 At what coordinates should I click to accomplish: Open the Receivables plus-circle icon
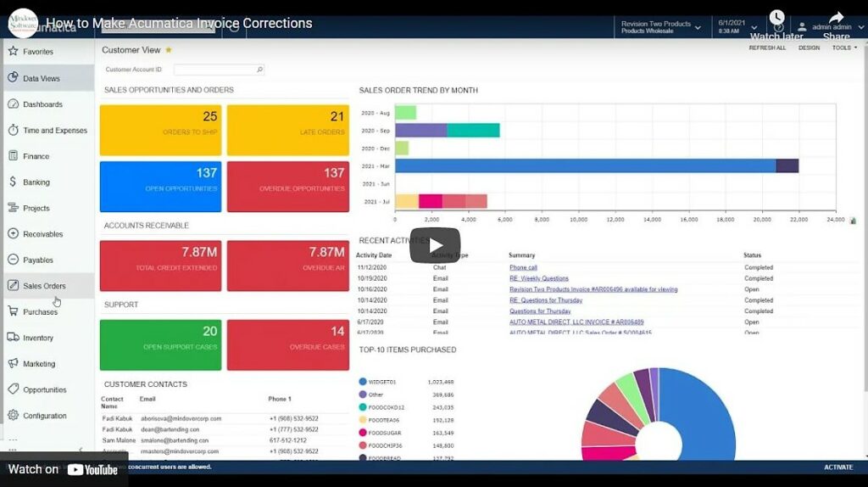[x=14, y=233]
